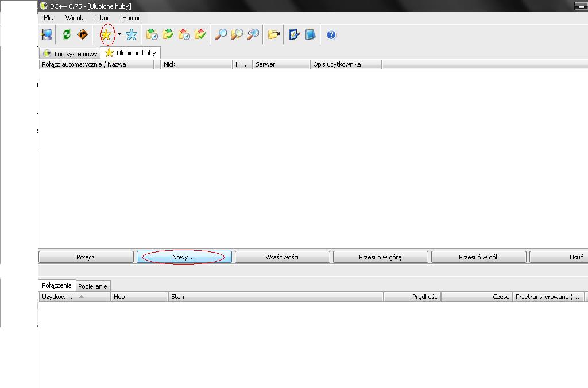
Task: Switch to the Log systemowy tab
Action: pos(70,53)
